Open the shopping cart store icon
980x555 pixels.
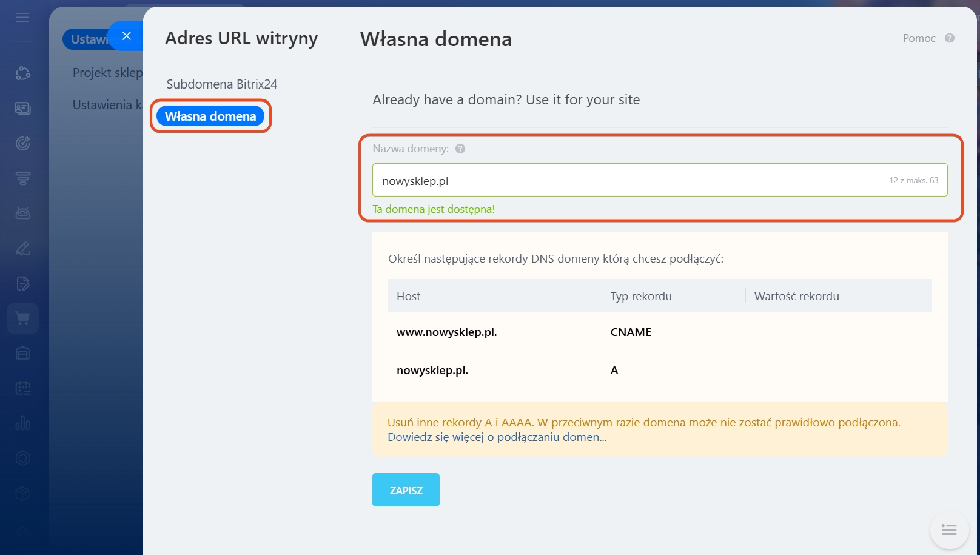tap(22, 318)
